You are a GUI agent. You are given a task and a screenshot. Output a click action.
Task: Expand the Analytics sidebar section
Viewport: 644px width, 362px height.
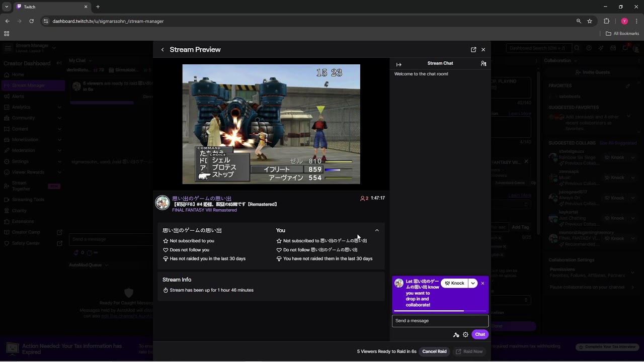(x=33, y=107)
